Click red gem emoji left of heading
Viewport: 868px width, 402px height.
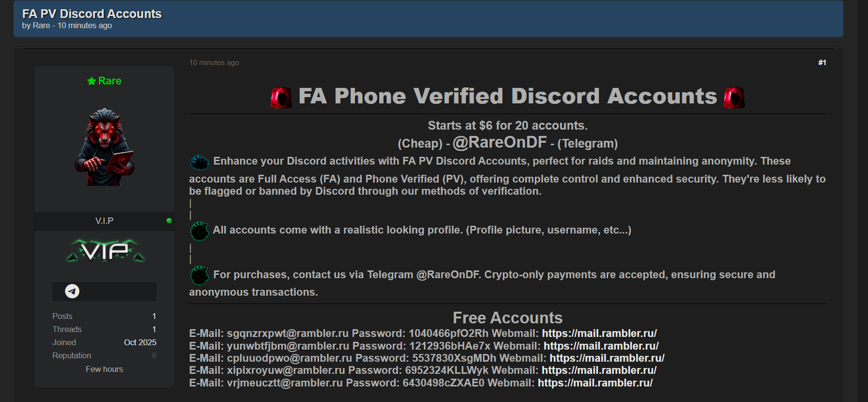click(x=281, y=97)
